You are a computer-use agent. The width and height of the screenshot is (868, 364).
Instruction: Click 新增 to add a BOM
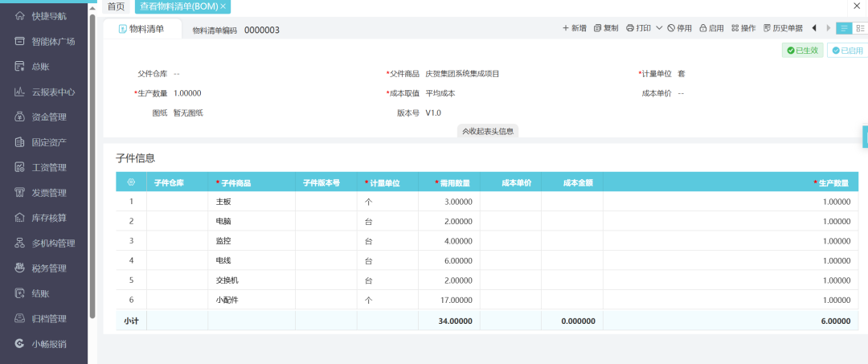[x=574, y=27]
